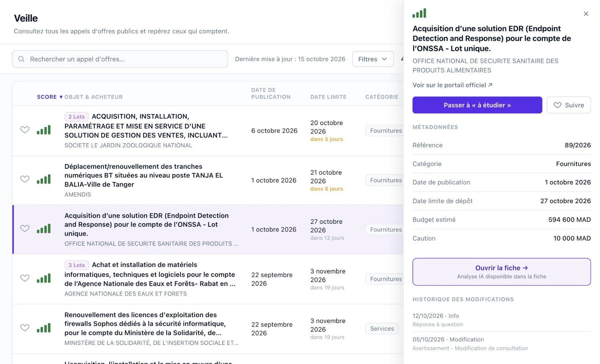Click Ouvrir la fiche button
Screen dimensions: 600x364
[x=501, y=272]
